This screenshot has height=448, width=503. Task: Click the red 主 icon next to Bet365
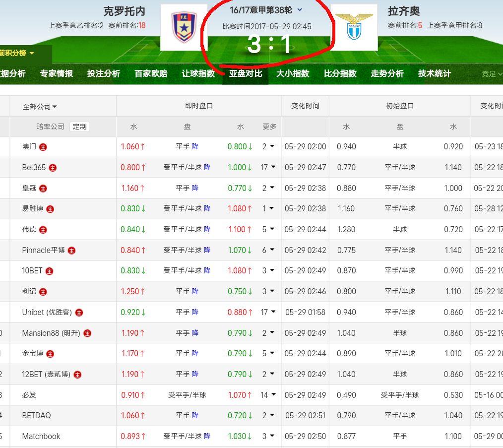(x=53, y=168)
